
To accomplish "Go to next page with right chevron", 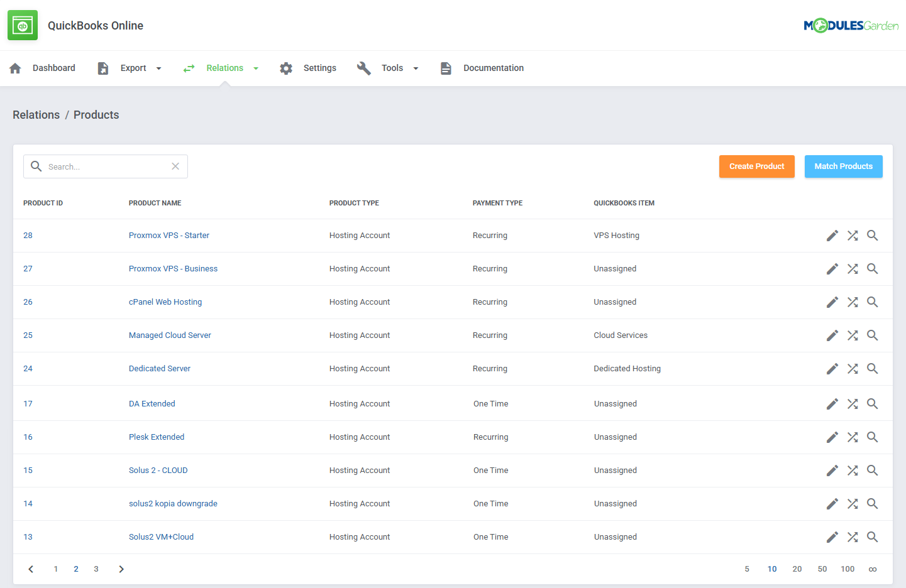I will [x=121, y=569].
